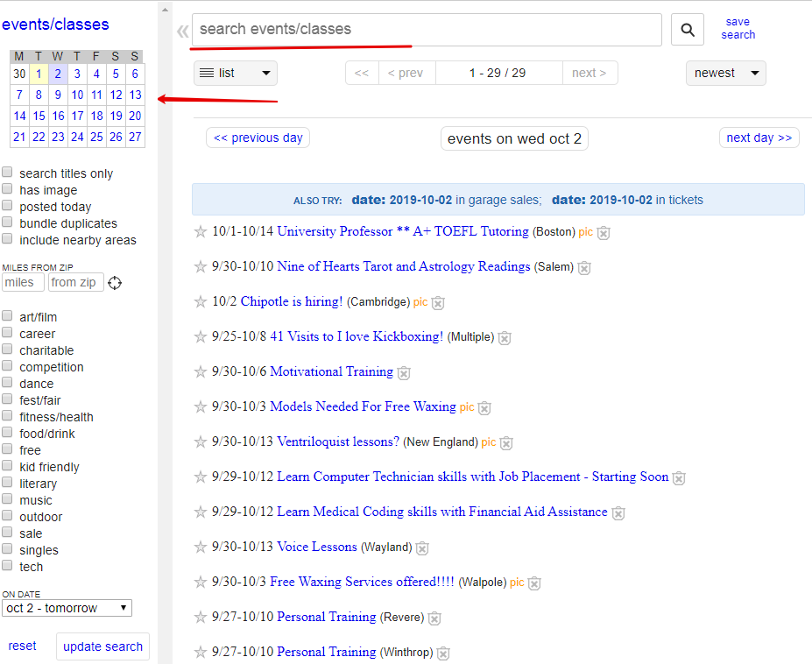Hide the Voice Lessons Wayland listing
Screen dimensions: 812x664
[422, 548]
